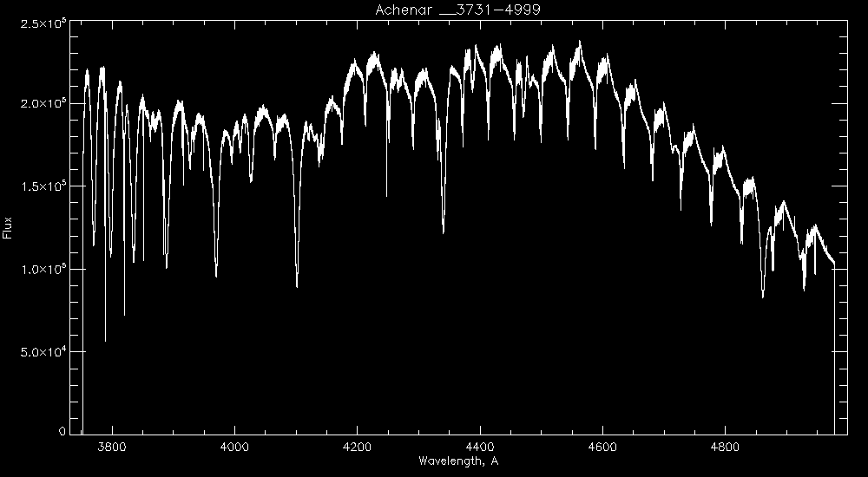This screenshot has height=477, width=868.
Task: Click the 4200 wavelength tick label
Action: [358, 447]
